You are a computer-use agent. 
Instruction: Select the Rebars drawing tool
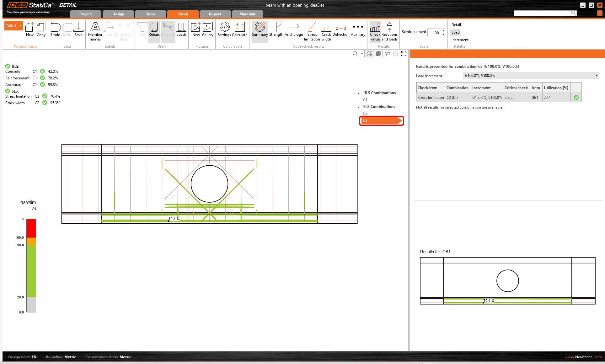[x=154, y=30]
